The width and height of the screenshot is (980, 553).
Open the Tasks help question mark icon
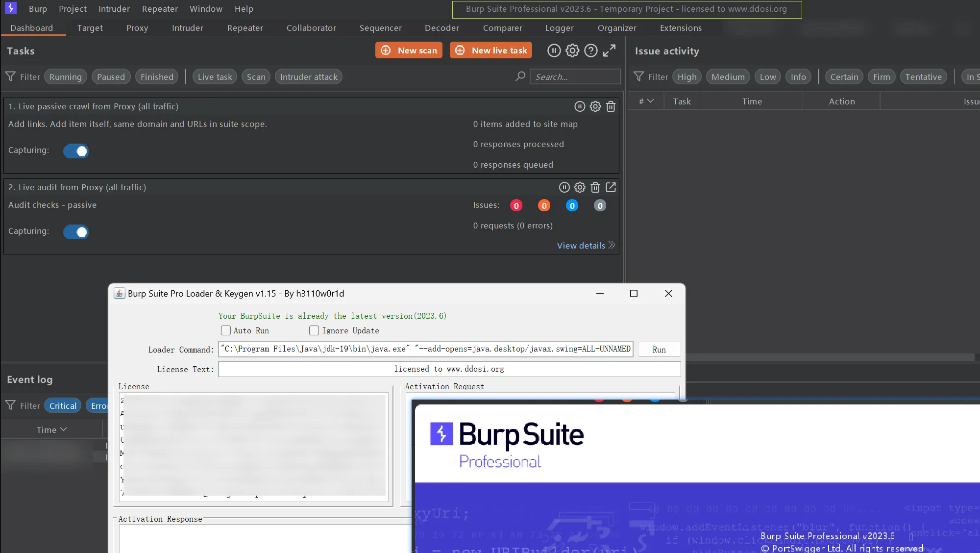coord(591,50)
